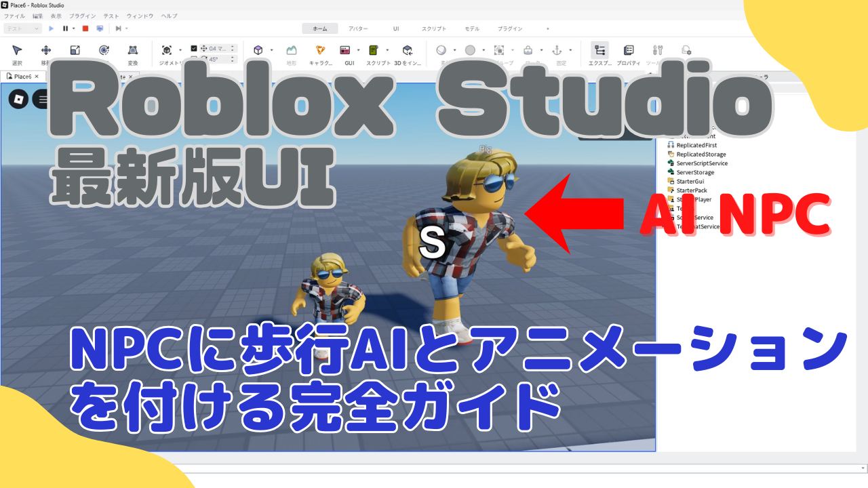Click the GUI insert icon
The image size is (868, 488).
[x=345, y=50]
